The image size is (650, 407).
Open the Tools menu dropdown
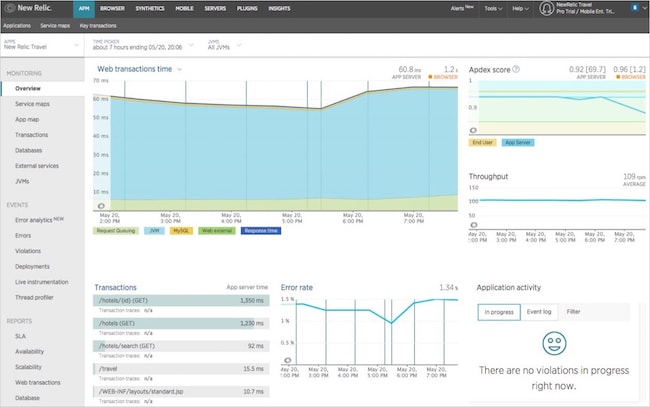tap(493, 8)
